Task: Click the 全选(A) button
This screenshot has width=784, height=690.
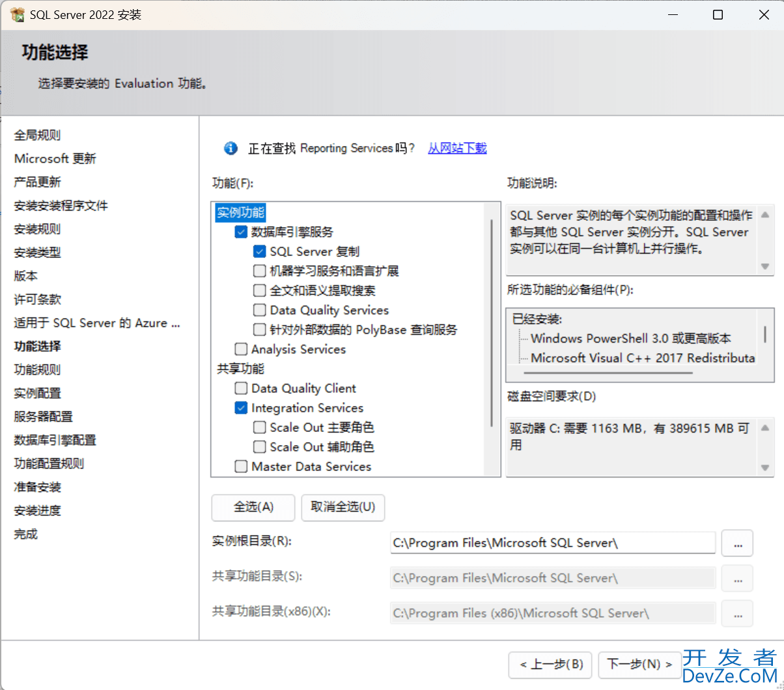Action: point(253,507)
